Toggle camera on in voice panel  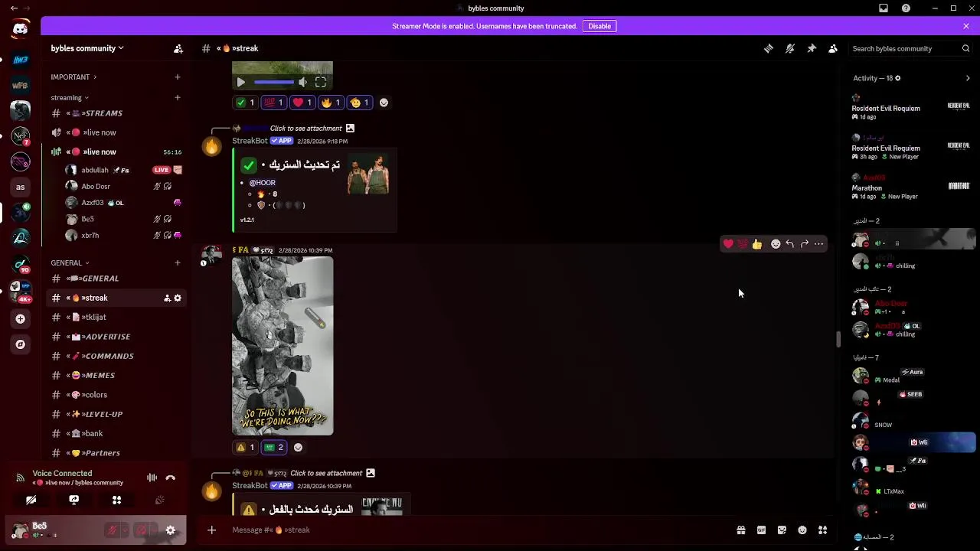click(31, 500)
